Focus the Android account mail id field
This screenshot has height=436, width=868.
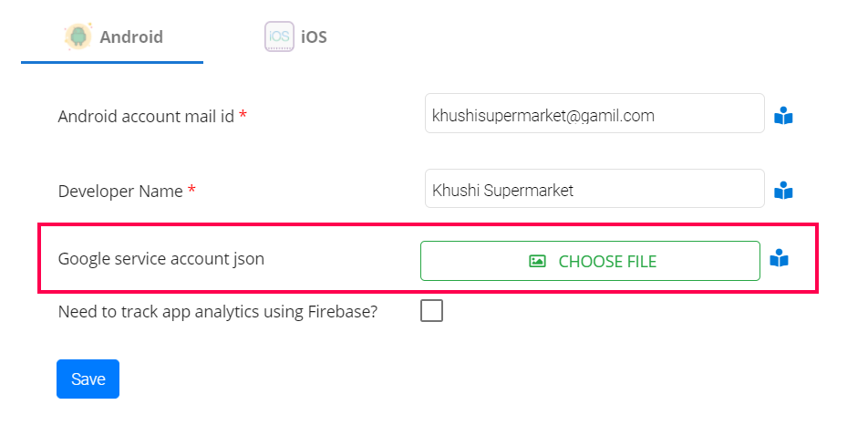pyautogui.click(x=594, y=117)
